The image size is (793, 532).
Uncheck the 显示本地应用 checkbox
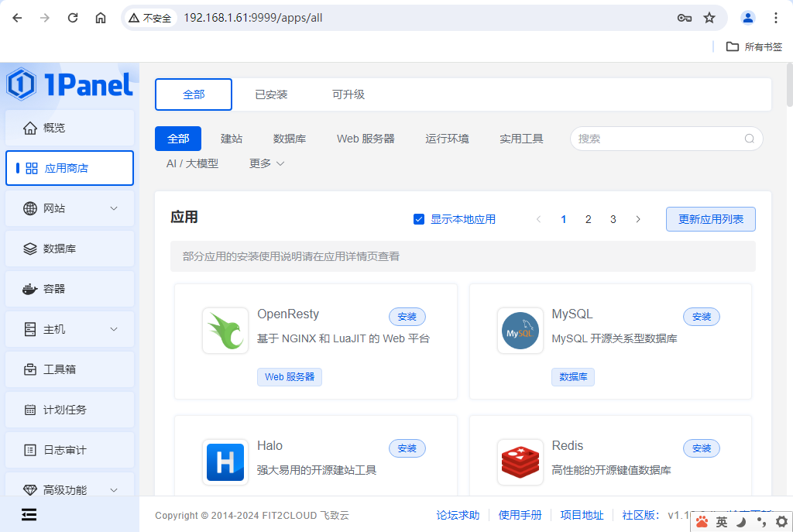pyautogui.click(x=419, y=219)
